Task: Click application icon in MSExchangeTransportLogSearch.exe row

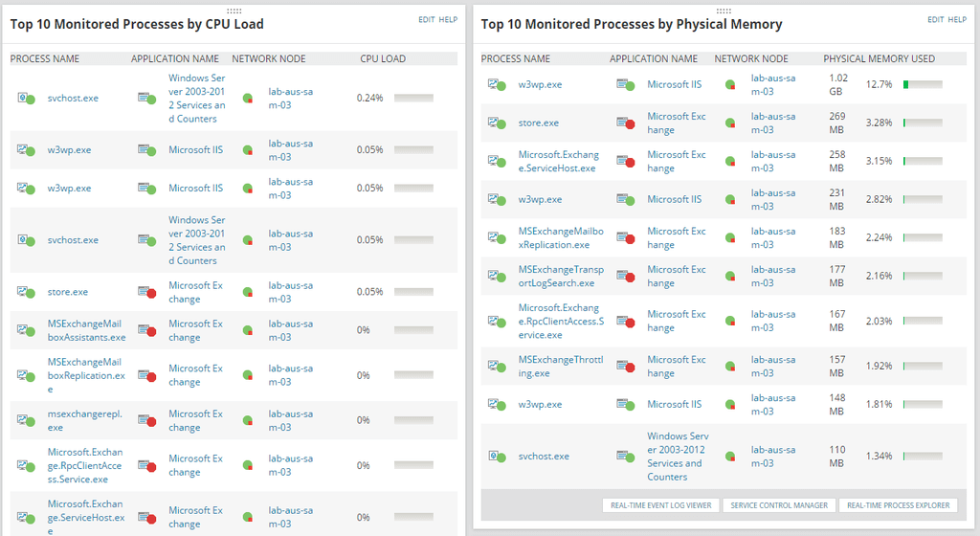Action: click(626, 276)
